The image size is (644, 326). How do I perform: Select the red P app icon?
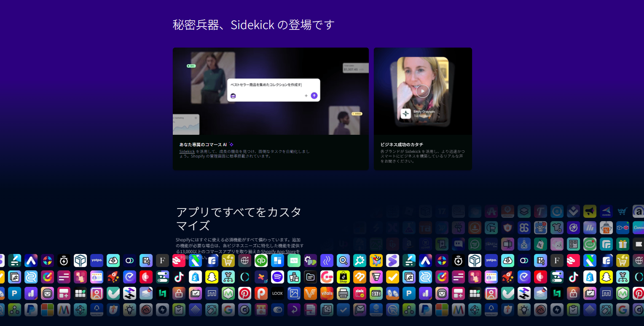261,293
